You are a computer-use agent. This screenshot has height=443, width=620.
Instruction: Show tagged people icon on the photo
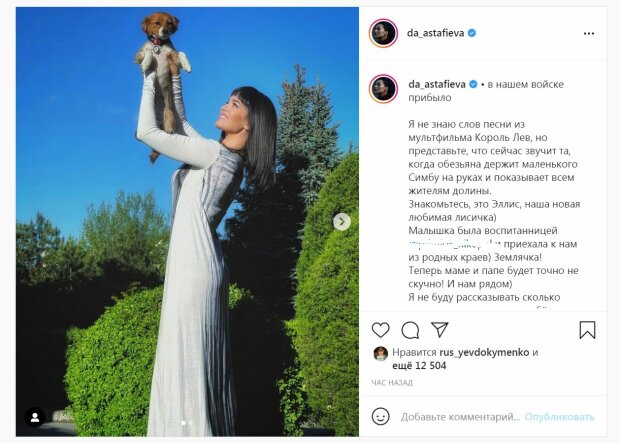coord(35,417)
